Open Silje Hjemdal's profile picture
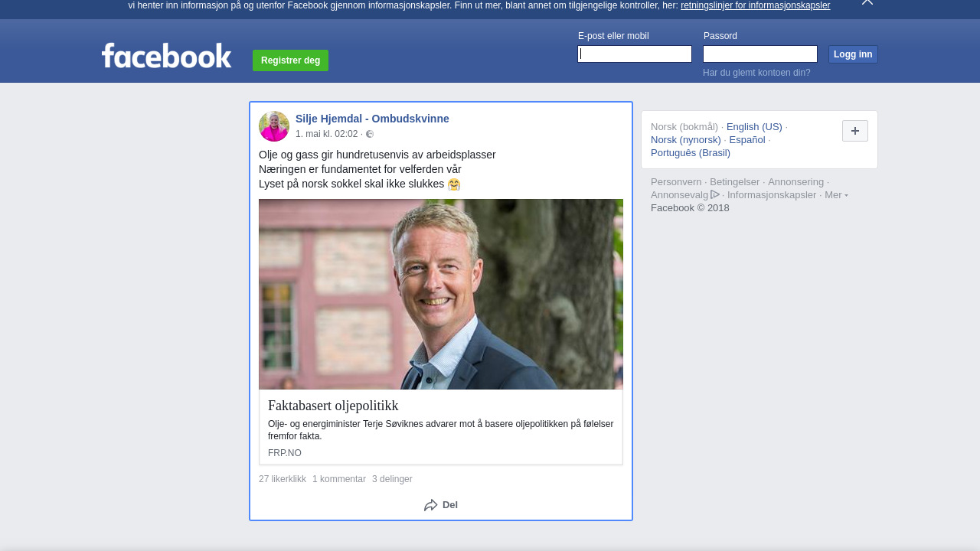Screen dimensions: 980x551 pyautogui.click(x=274, y=126)
